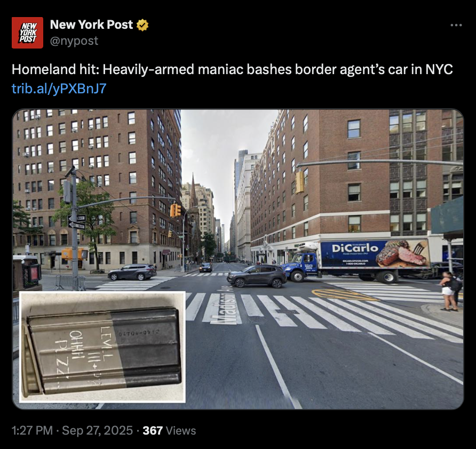Click the gold verified badge
Screen dimensions: 476x449
click(x=142, y=25)
